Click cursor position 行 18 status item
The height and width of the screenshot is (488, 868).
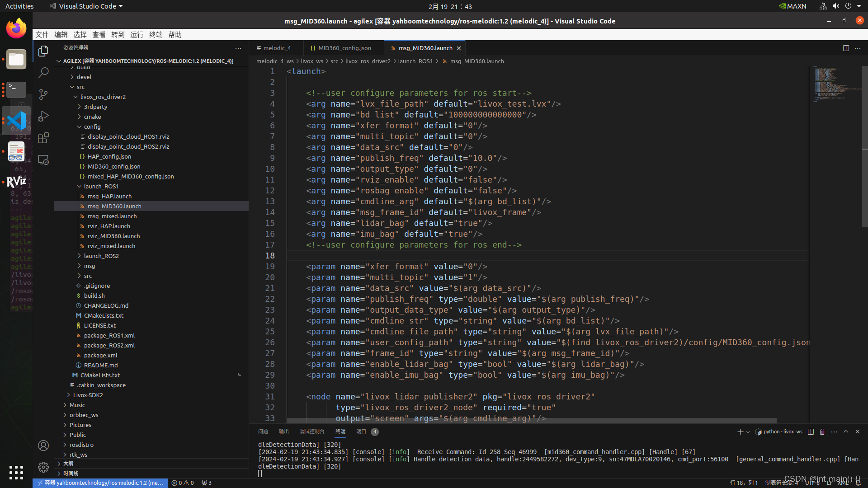pyautogui.click(x=744, y=483)
